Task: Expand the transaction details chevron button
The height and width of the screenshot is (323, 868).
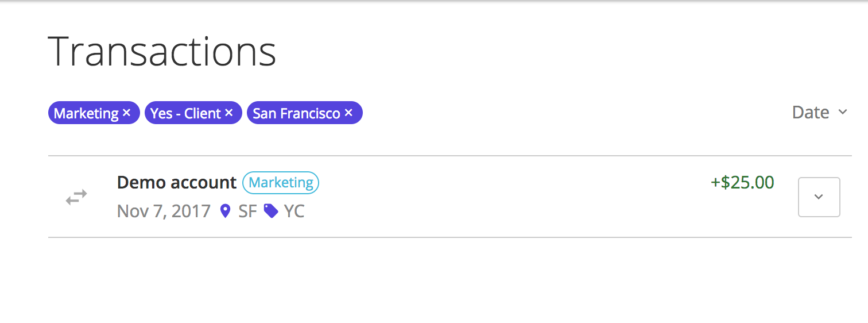Action: point(819,197)
